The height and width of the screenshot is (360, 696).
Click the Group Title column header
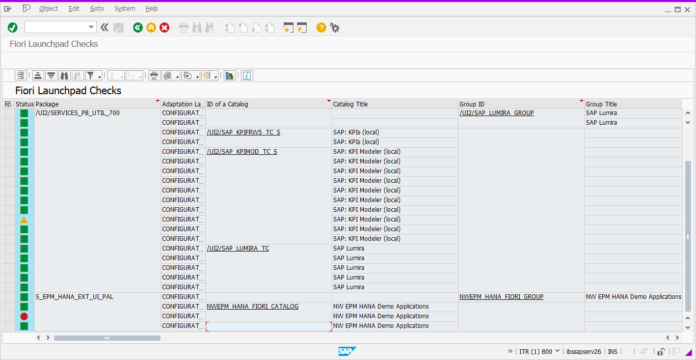point(633,104)
